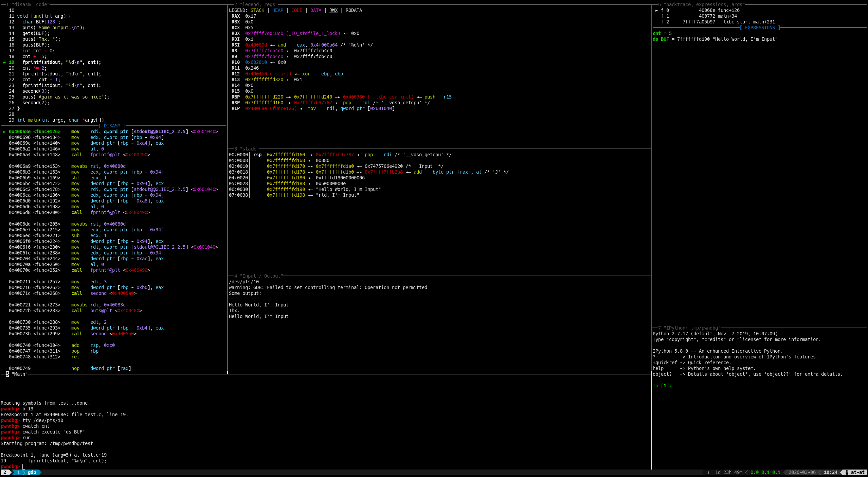The width and height of the screenshot is (868, 477).
Task: Click the pane number 5 marker beside "Main"
Action: click(7, 374)
